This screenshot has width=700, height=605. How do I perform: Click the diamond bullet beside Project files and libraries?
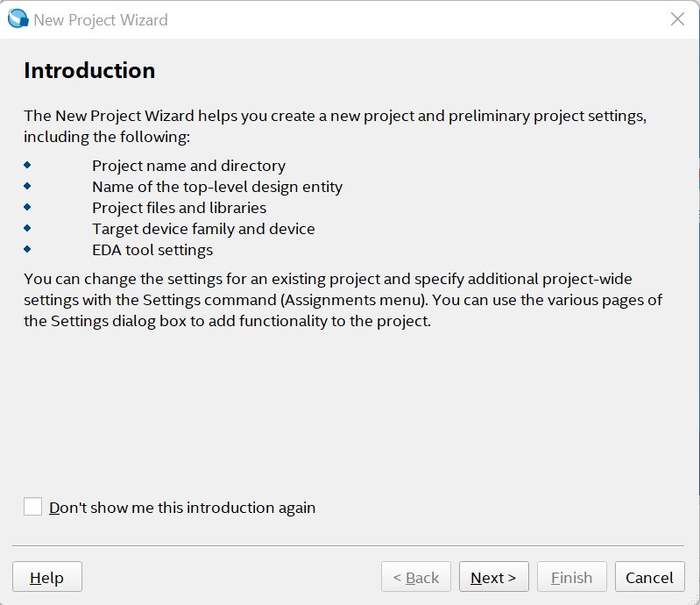point(27,207)
